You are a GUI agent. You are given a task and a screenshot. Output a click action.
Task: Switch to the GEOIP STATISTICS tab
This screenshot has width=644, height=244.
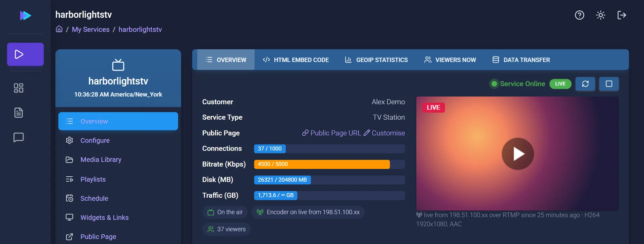[376, 60]
